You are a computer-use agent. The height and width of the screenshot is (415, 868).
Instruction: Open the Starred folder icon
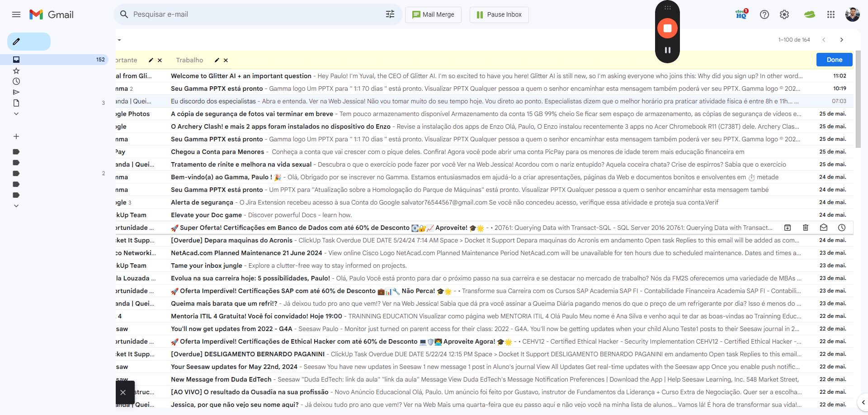click(16, 71)
